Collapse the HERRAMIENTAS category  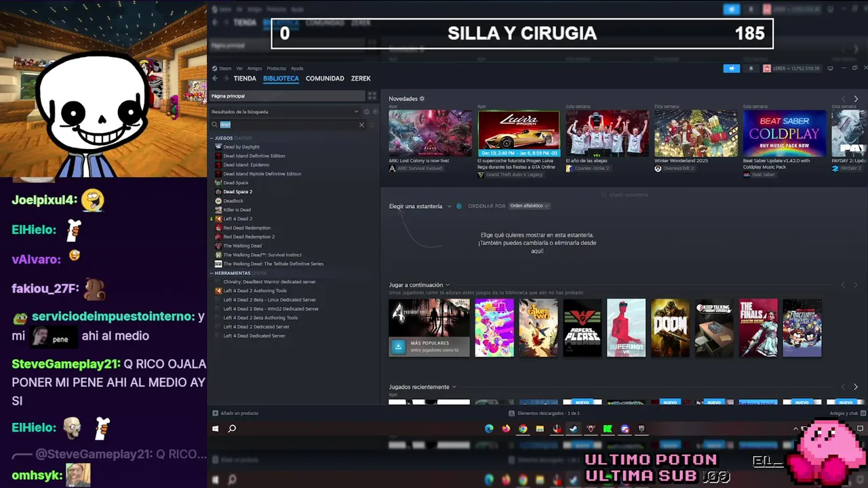click(212, 273)
